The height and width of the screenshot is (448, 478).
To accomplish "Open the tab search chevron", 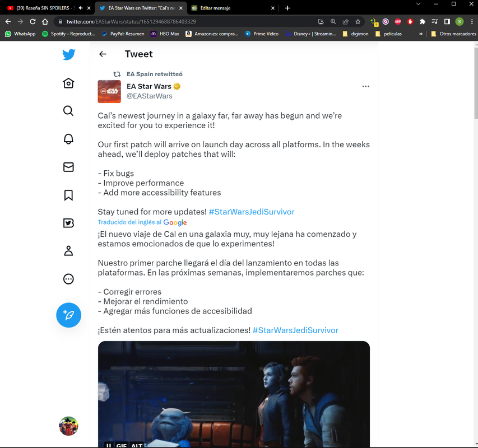I will [x=418, y=4].
